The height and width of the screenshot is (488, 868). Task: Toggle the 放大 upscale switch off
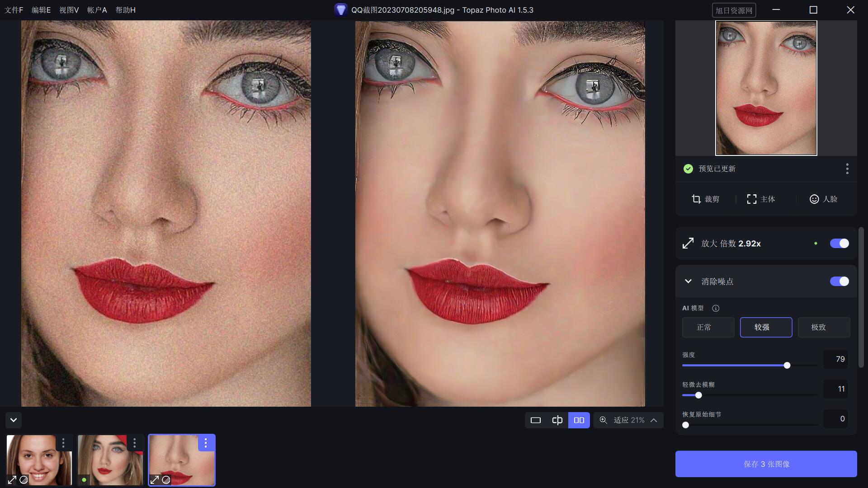tap(839, 244)
